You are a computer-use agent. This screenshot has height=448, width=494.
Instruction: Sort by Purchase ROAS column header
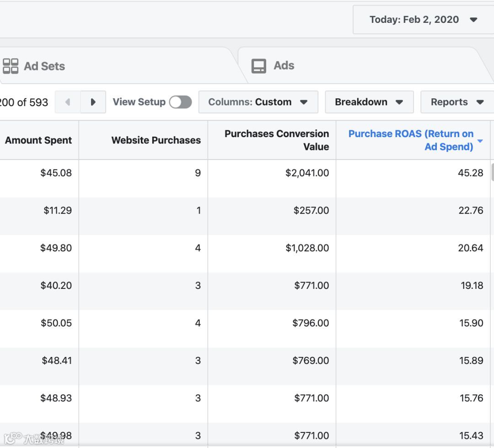[410, 140]
